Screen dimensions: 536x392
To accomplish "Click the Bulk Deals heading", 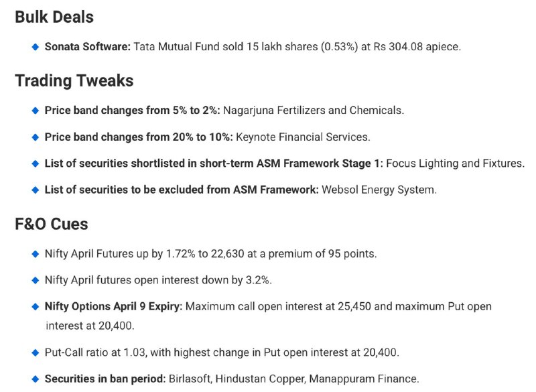I will (54, 17).
